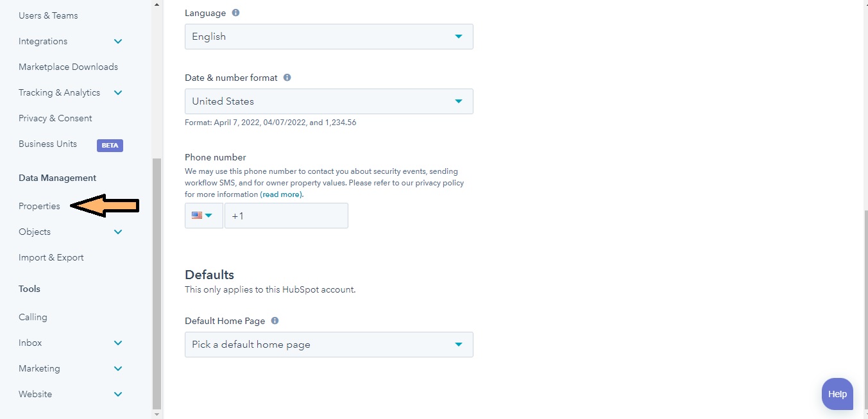
Task: Open the Date & number format dropdown
Action: [x=328, y=101]
